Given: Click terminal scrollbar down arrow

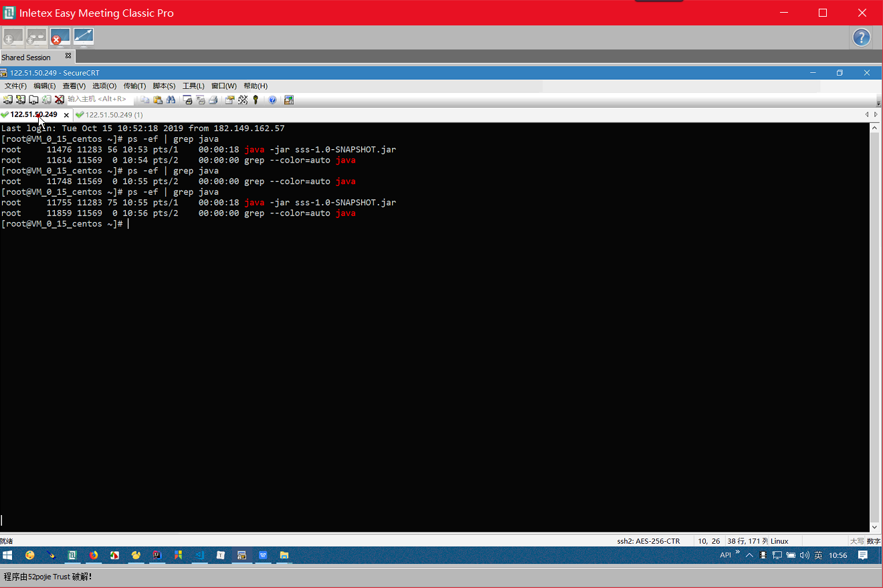Looking at the screenshot, I should (x=876, y=527).
